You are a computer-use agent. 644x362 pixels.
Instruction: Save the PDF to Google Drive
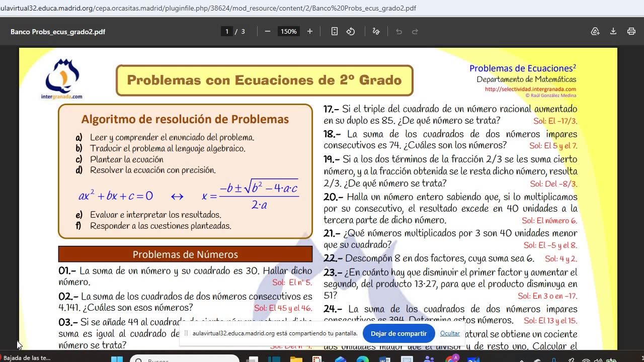(x=595, y=31)
